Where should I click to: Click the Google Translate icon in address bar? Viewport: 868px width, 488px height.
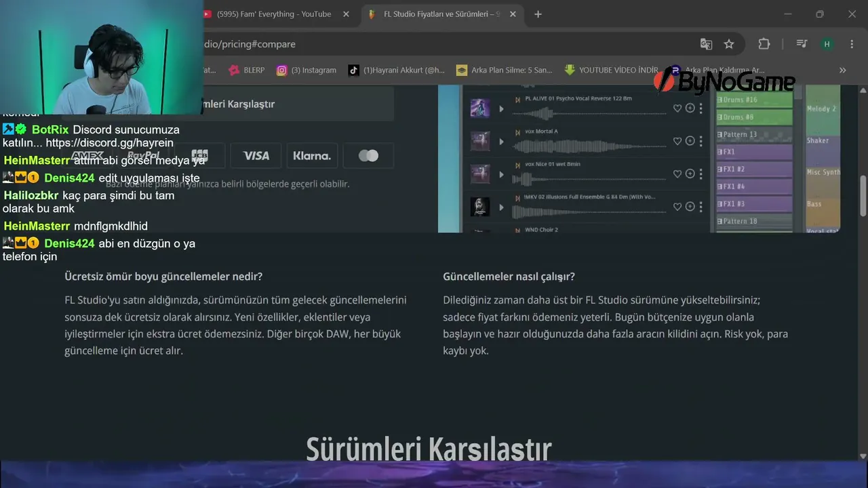[x=706, y=44]
